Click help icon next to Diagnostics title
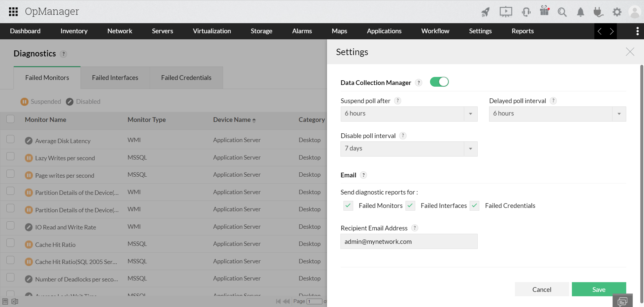This screenshot has width=644, height=307. point(63,54)
